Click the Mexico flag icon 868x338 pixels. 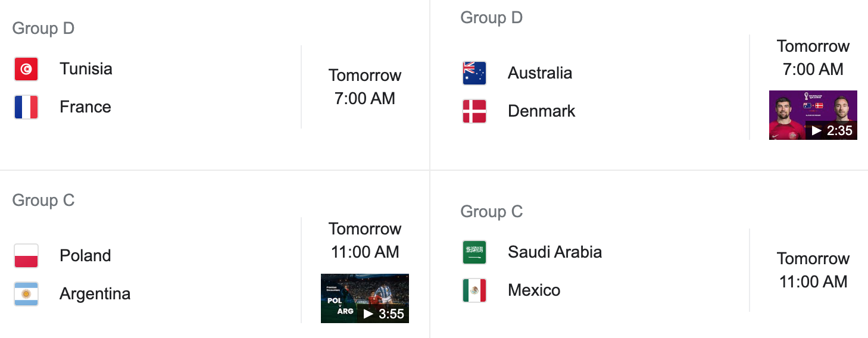coord(474,290)
